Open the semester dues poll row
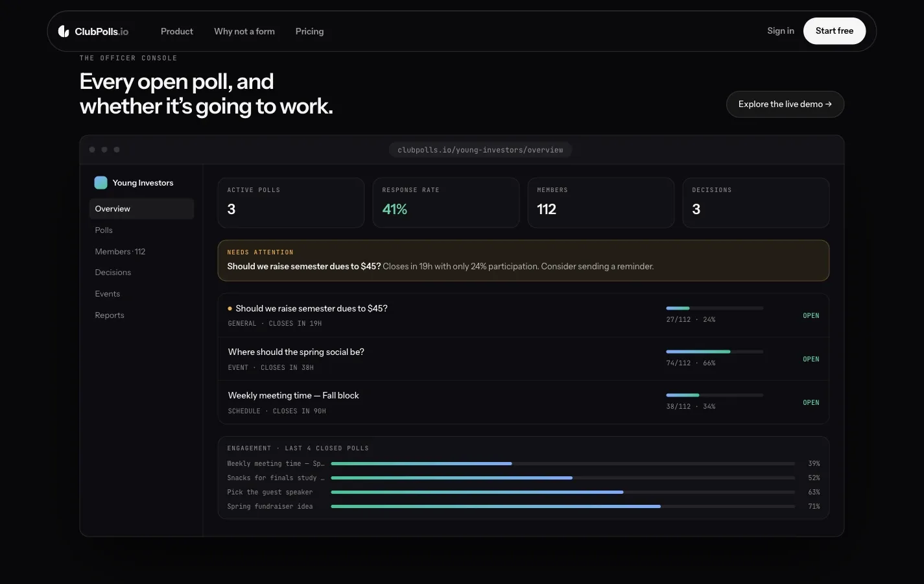924x584 pixels. coord(523,315)
